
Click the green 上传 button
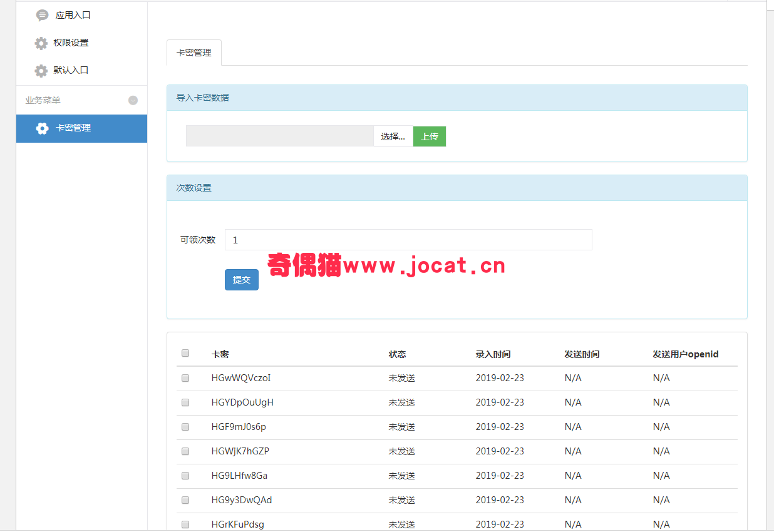coord(430,136)
